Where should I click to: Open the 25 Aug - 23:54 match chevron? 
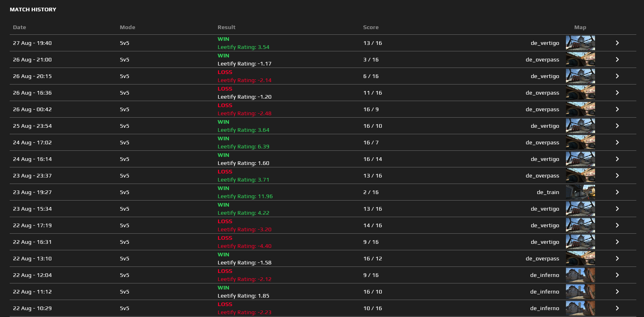pos(617,126)
